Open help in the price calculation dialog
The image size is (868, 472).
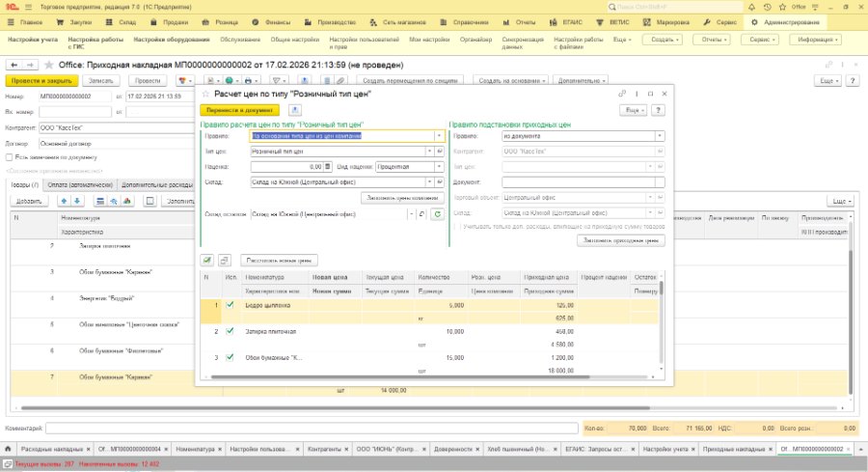(658, 110)
